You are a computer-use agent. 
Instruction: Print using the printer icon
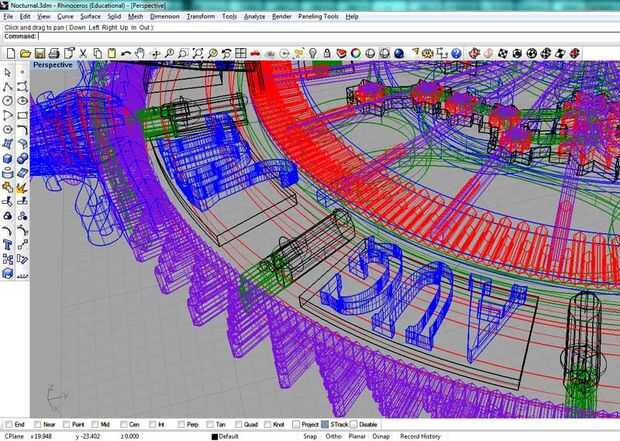click(x=54, y=53)
